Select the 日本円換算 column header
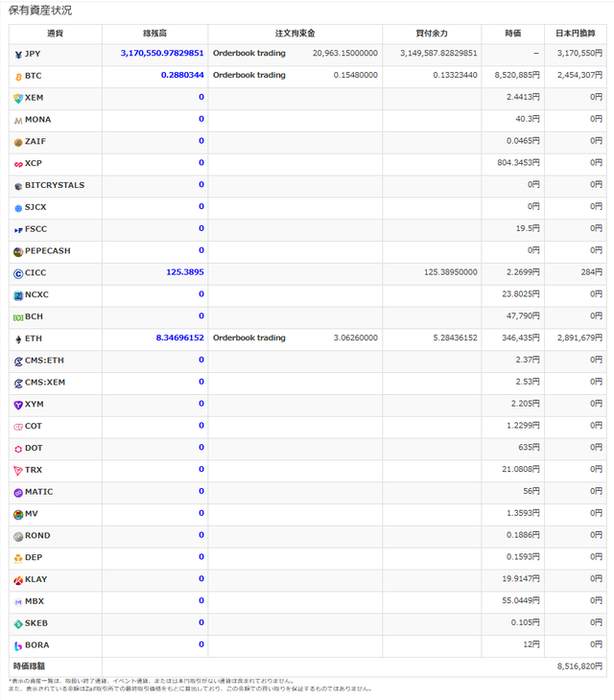 (576, 34)
